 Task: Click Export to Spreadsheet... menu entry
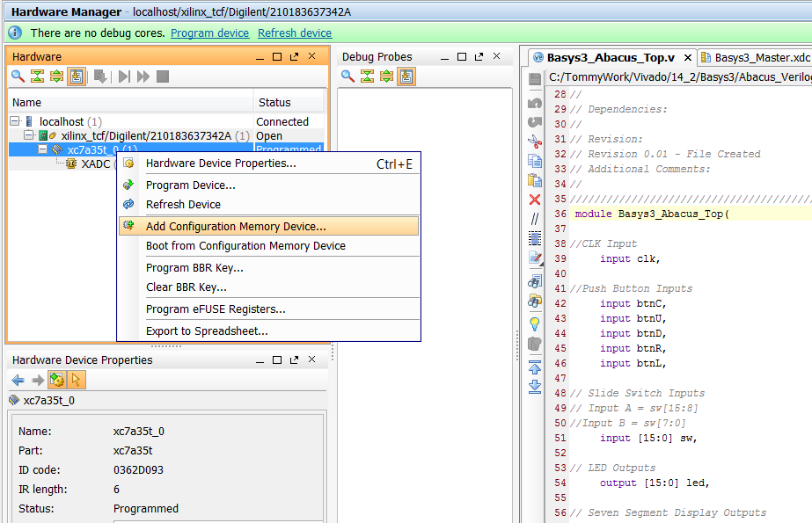point(269,331)
